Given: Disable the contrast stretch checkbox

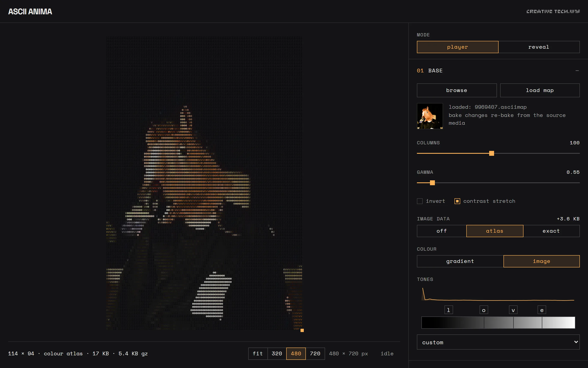Looking at the screenshot, I should pyautogui.click(x=457, y=201).
